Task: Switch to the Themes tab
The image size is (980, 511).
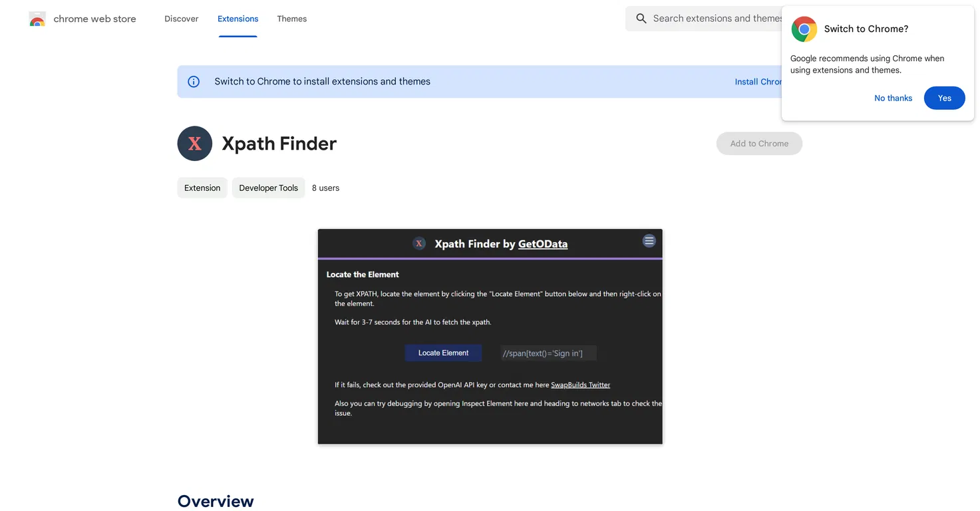Action: [292, 19]
